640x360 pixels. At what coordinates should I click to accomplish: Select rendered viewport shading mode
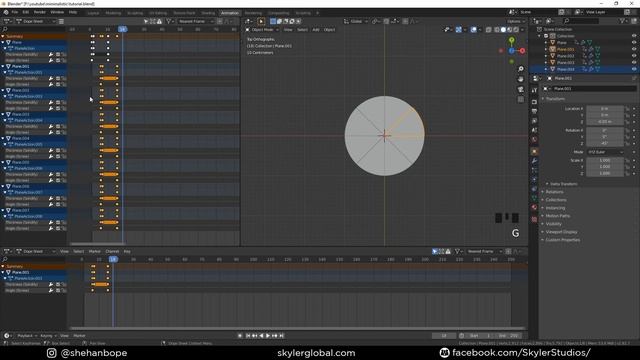[516, 30]
